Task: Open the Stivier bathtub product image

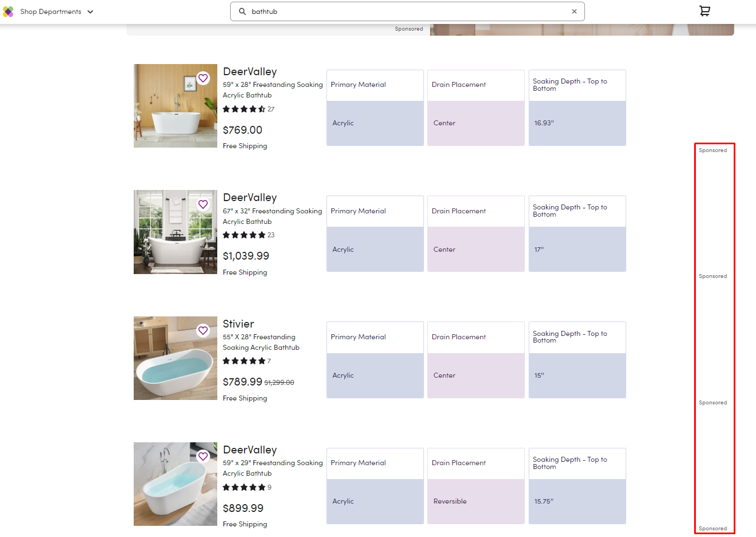Action: coord(175,358)
